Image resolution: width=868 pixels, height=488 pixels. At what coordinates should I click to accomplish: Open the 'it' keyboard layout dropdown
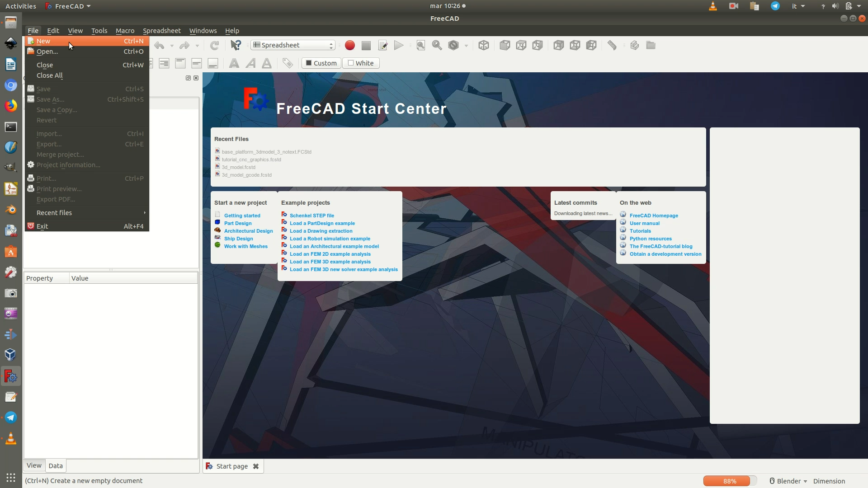[x=798, y=6]
